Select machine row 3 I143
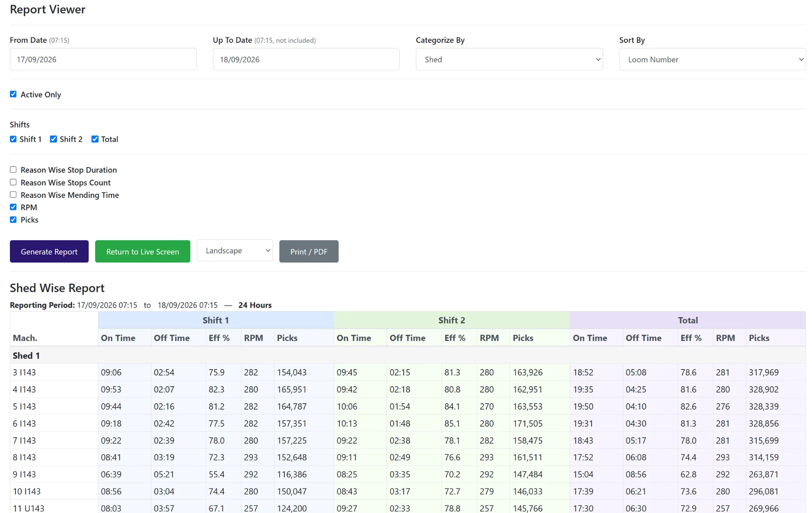 pyautogui.click(x=408, y=372)
